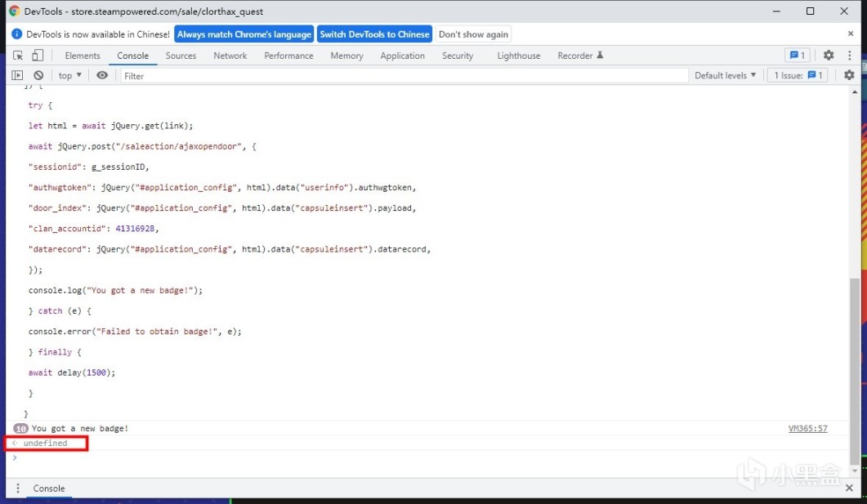Screen dimensions: 867x504
Task: Open the DevTools three-dot customize menu
Action: (850, 56)
